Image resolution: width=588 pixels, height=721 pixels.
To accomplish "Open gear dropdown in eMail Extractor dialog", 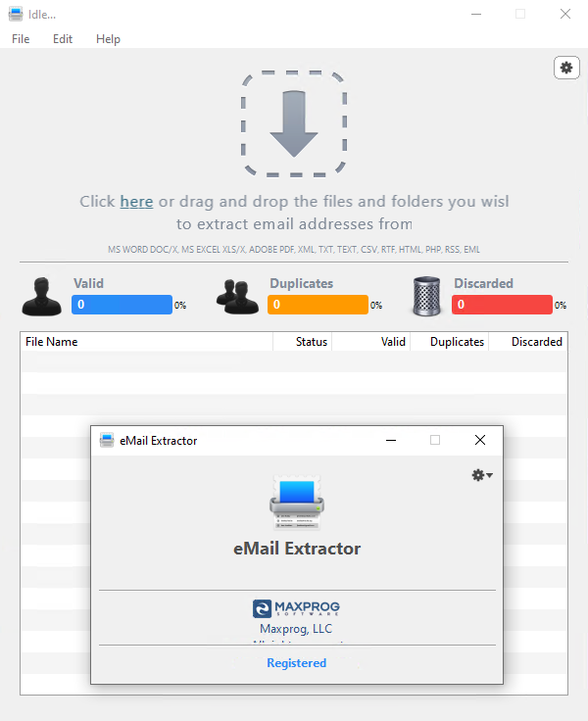I will 482,475.
